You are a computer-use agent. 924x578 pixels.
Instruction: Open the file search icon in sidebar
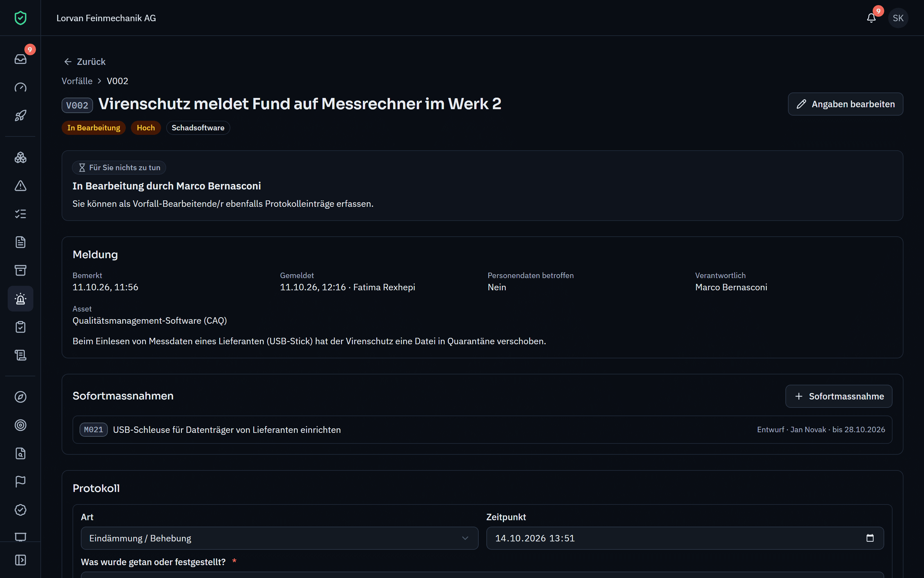(x=20, y=453)
